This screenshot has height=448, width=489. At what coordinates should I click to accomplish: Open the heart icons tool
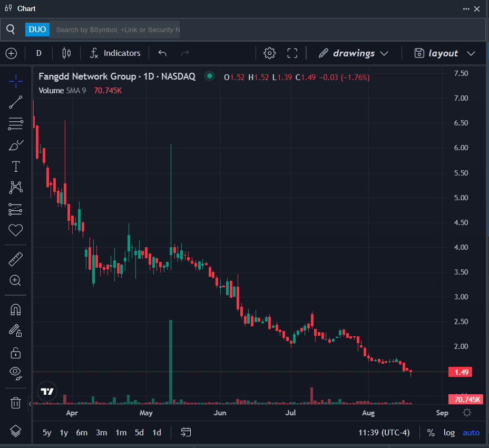pos(16,230)
